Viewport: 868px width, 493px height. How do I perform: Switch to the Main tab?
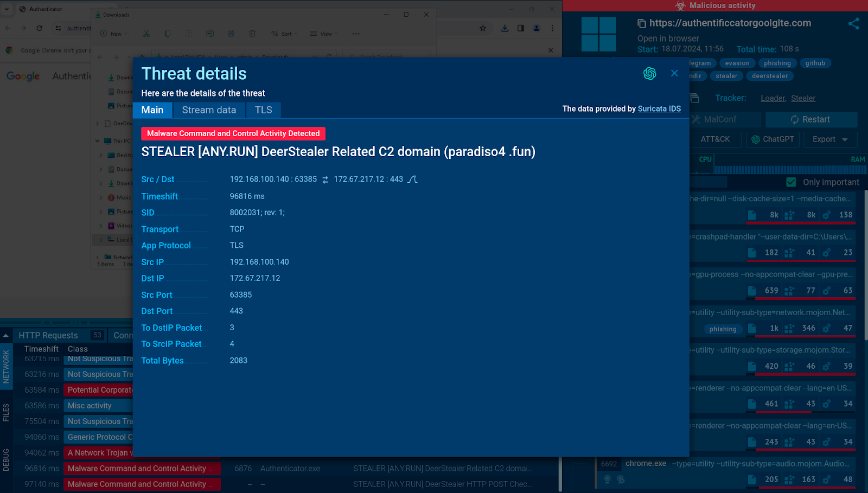pos(152,110)
